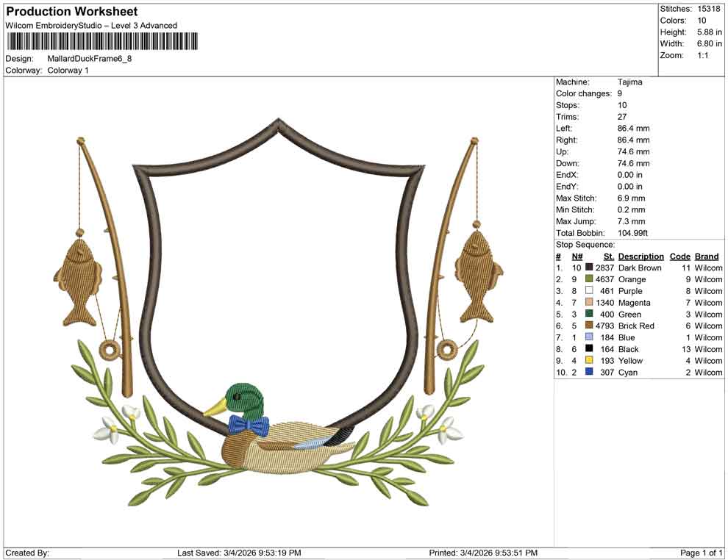
Task: Click the Brand column header
Action: pos(707,256)
